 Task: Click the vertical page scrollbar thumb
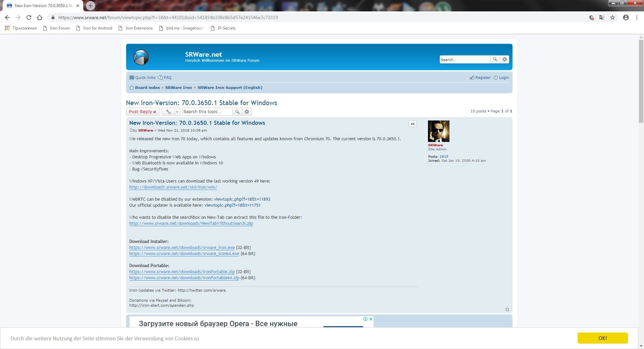click(641, 81)
